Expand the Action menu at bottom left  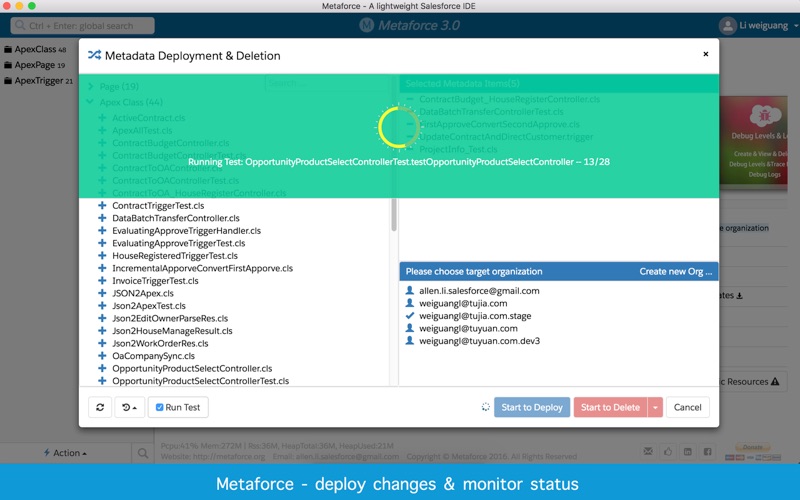65,453
